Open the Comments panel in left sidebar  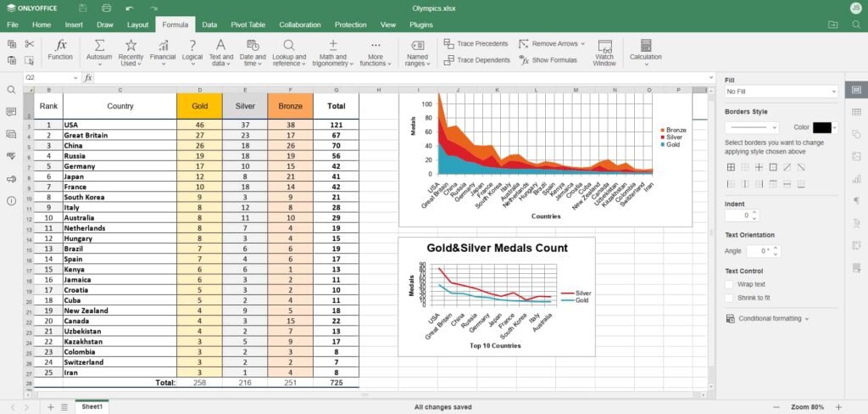(x=11, y=112)
